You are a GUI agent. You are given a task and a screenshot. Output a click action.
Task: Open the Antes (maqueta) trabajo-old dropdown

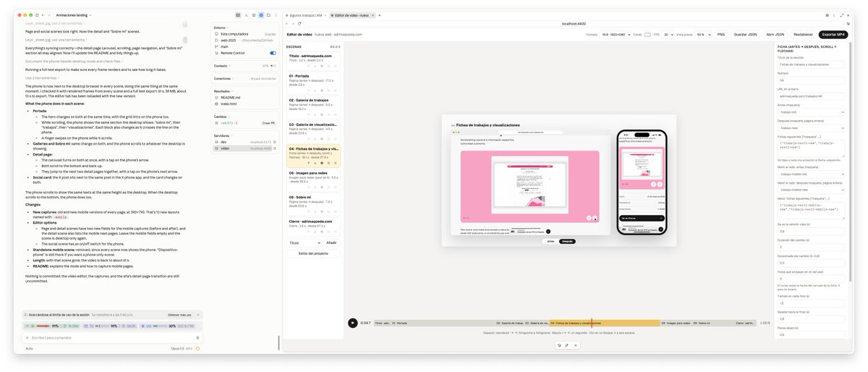coord(811,112)
